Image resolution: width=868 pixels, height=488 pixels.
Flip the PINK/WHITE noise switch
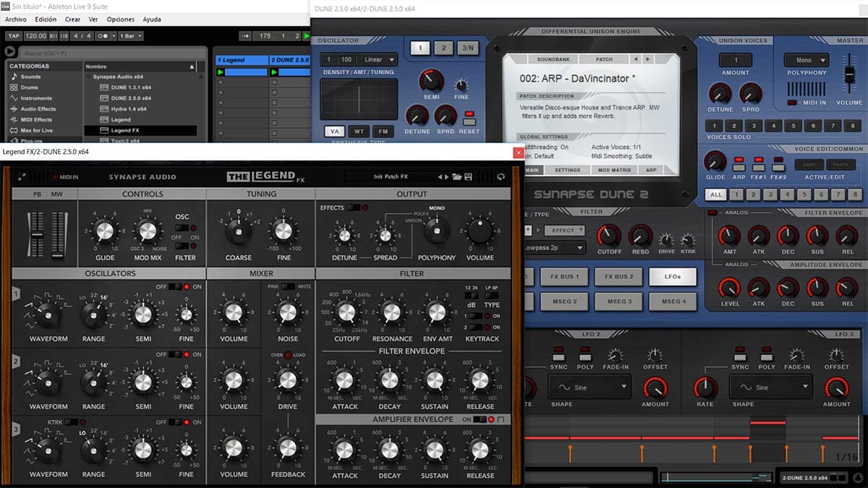click(287, 287)
